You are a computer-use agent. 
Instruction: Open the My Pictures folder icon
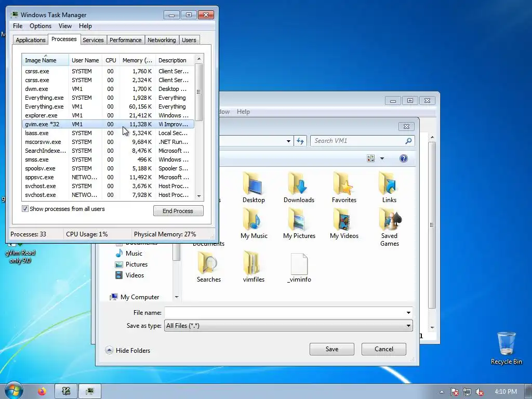299,223
